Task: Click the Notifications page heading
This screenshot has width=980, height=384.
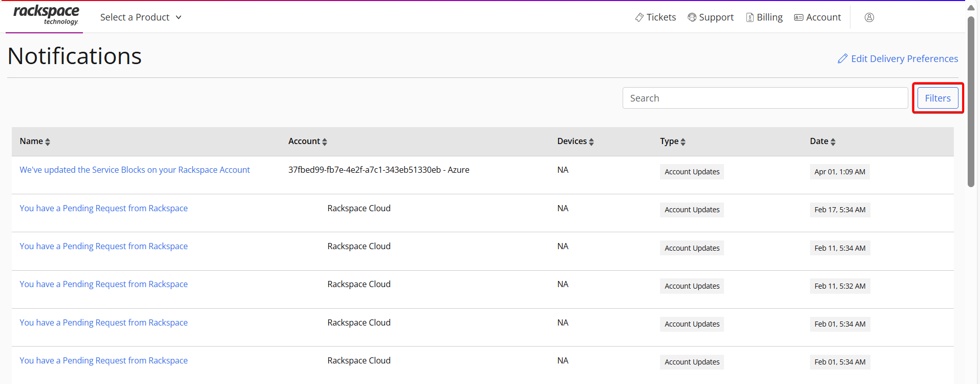Action: tap(75, 56)
